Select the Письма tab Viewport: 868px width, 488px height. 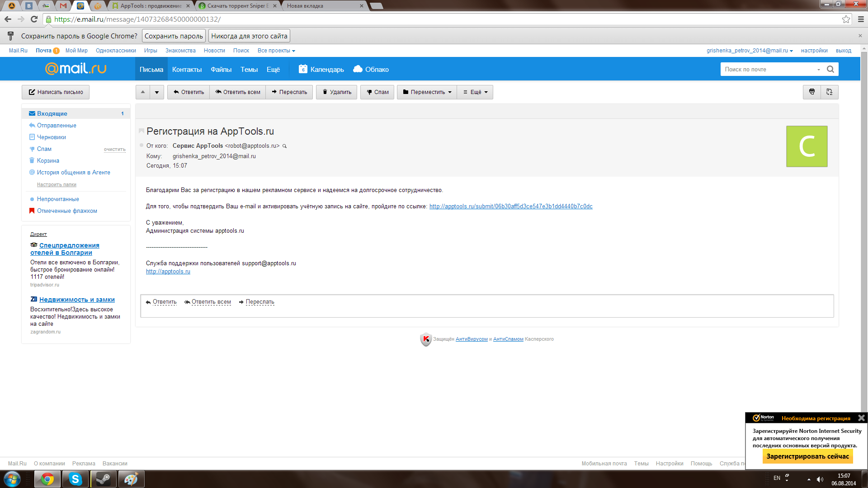(151, 69)
